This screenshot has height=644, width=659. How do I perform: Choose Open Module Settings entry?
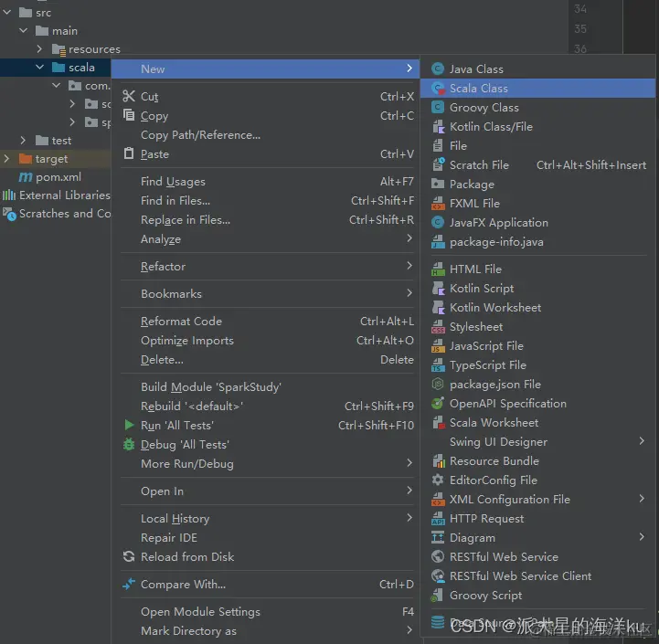[267, 612]
